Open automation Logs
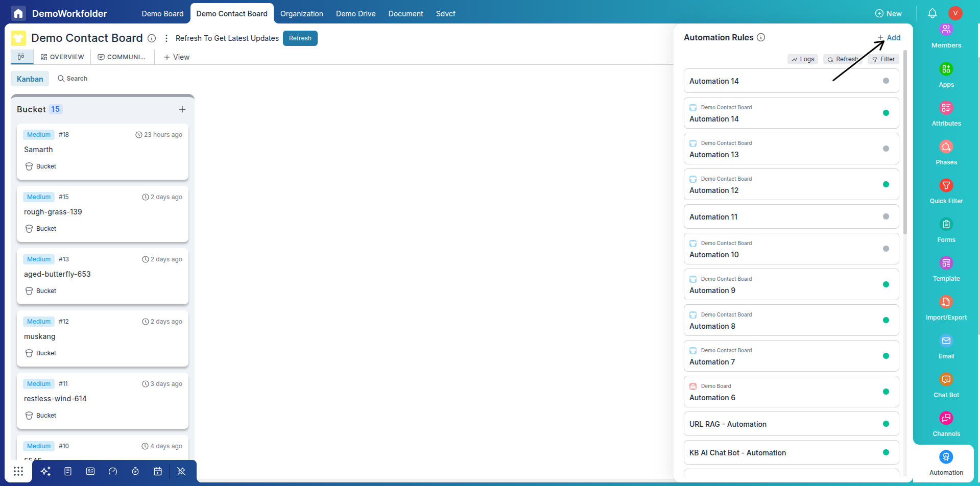This screenshot has height=486, width=980. click(803, 59)
